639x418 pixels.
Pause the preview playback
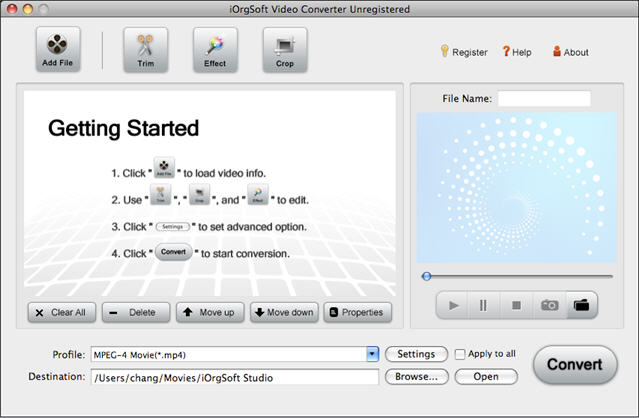pyautogui.click(x=483, y=305)
